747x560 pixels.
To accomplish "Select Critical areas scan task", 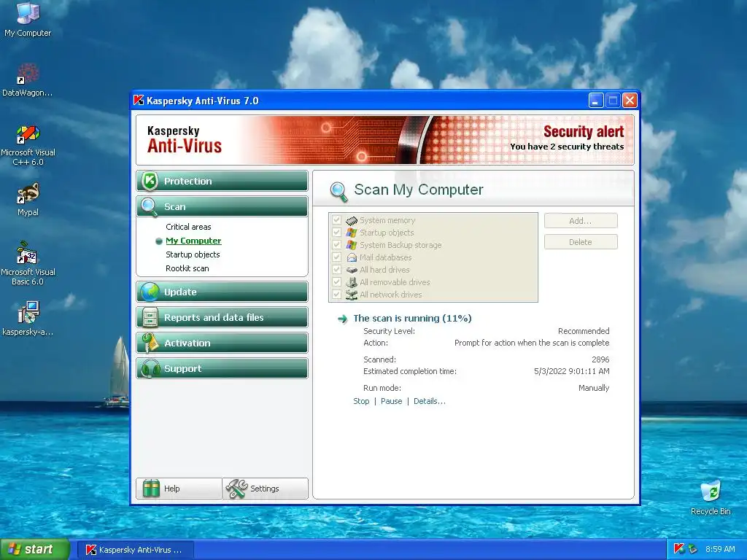I will click(188, 227).
